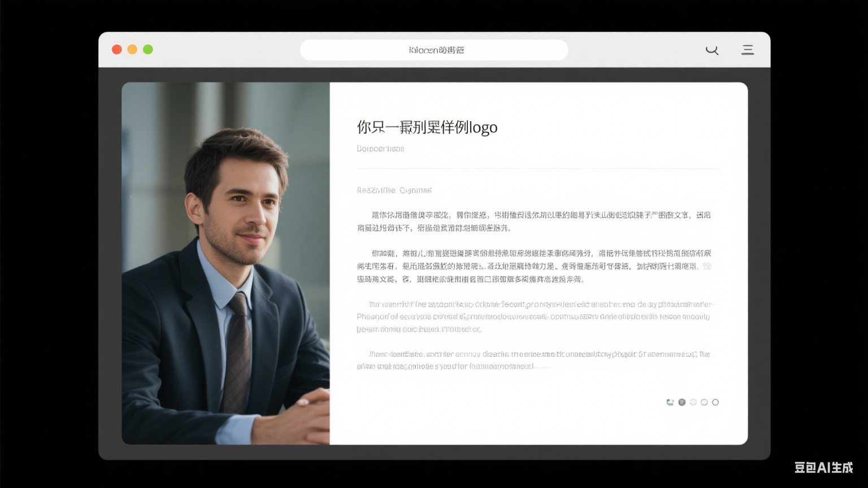Click the middle pale circle icon
Image resolution: width=868 pixels, height=488 pixels.
[x=704, y=402]
